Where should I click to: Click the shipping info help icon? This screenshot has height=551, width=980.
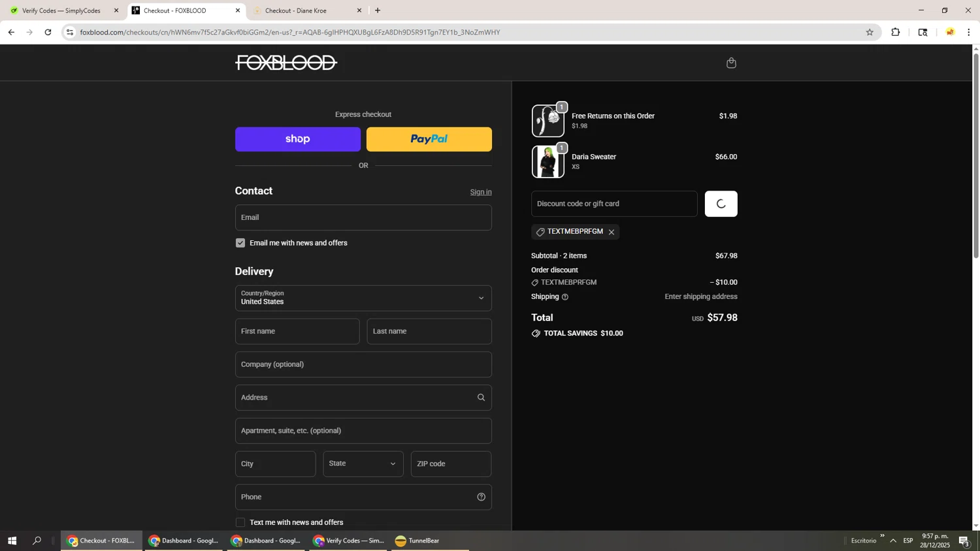(x=565, y=297)
